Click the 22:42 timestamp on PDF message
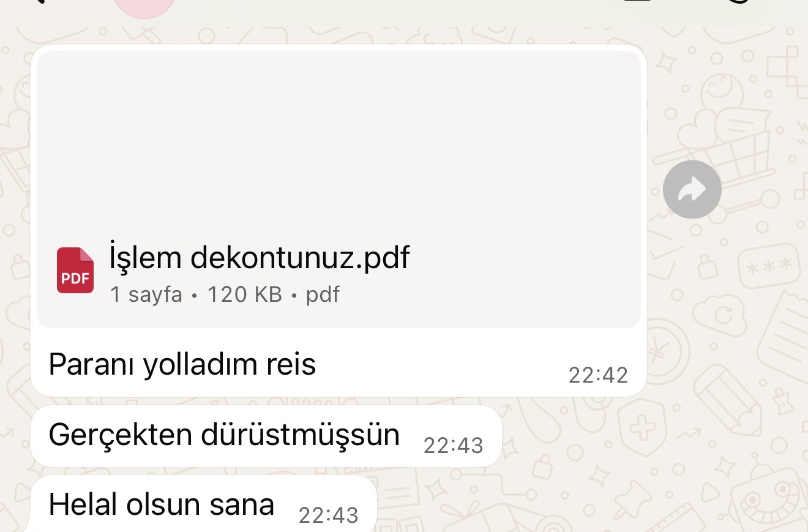This screenshot has height=532, width=808. click(598, 375)
